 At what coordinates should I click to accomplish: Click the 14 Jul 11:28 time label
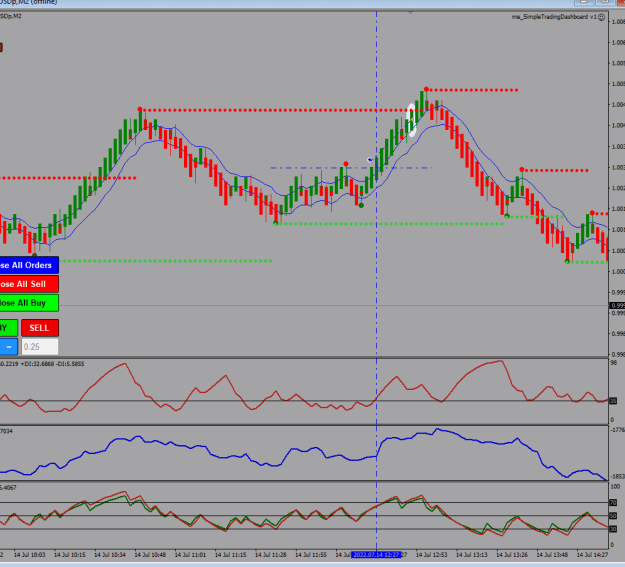tap(271, 555)
